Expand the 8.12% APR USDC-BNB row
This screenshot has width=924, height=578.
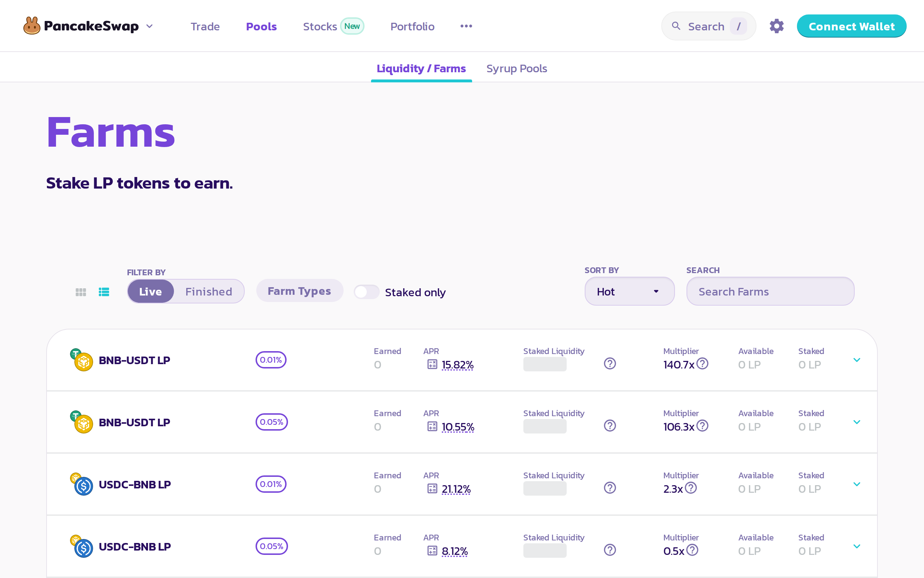[857, 546]
